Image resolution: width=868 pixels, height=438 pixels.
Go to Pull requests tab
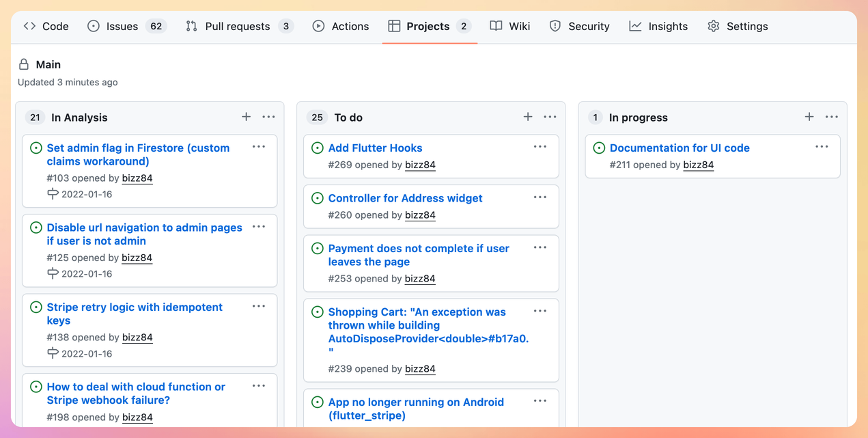coord(240,26)
